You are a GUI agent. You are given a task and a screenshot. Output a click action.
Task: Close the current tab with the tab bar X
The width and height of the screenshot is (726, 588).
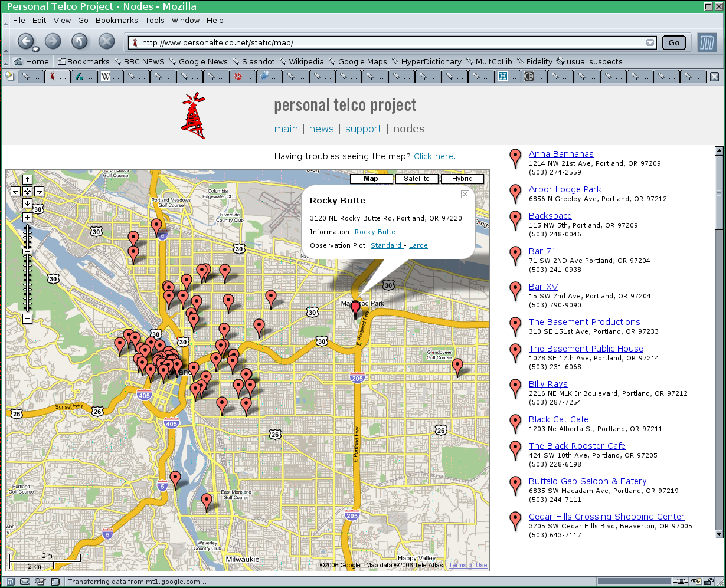click(x=714, y=77)
